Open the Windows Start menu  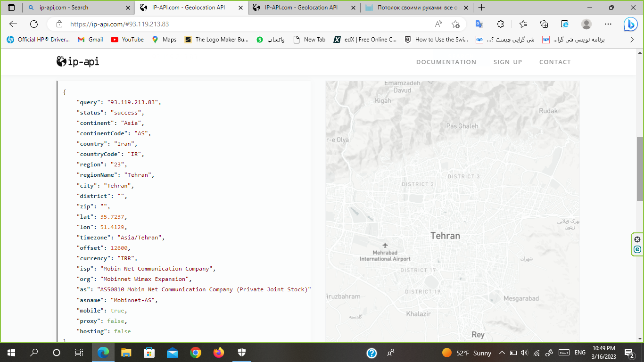(11, 353)
